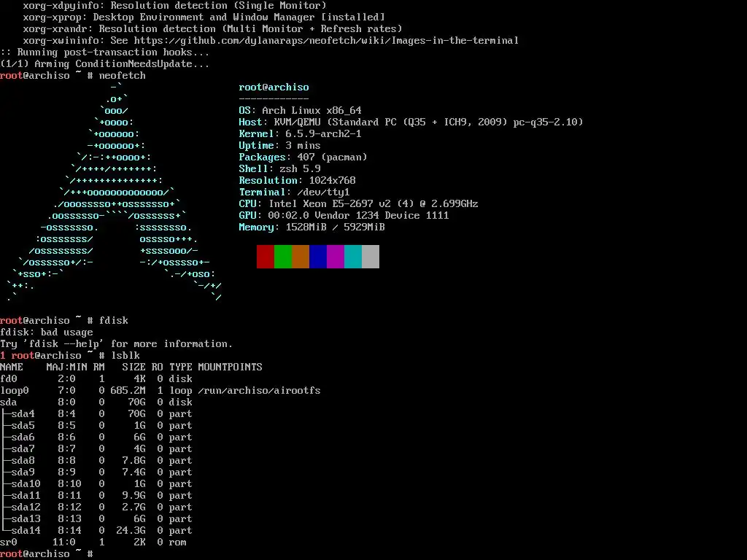Click the 'Running post-transaction hooks...' line
The image size is (747, 560).
click(x=105, y=52)
